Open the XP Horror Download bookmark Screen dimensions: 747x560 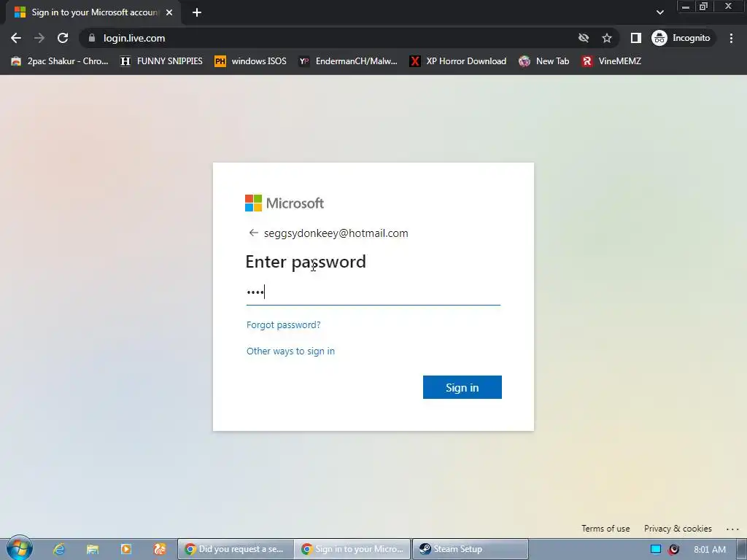coord(458,61)
